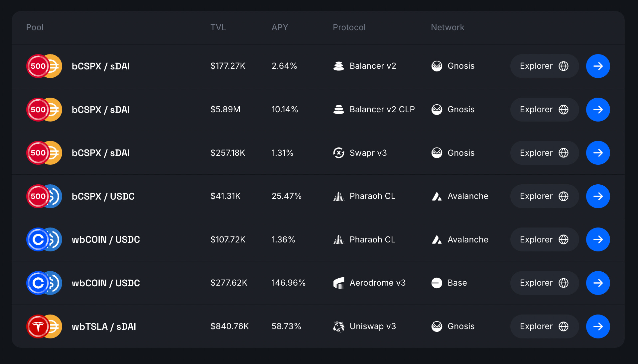The image size is (638, 364).
Task: Click blue arrow for $5.89M pool
Action: coord(598,110)
